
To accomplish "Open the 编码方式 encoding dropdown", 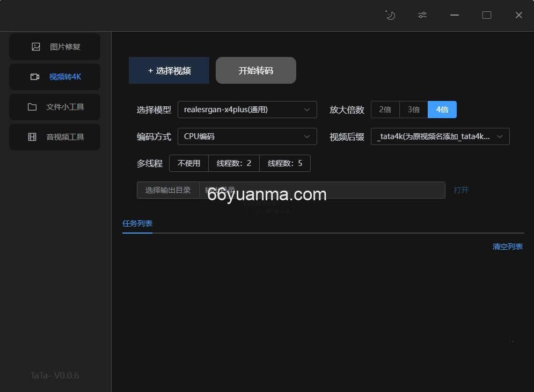I will point(247,136).
